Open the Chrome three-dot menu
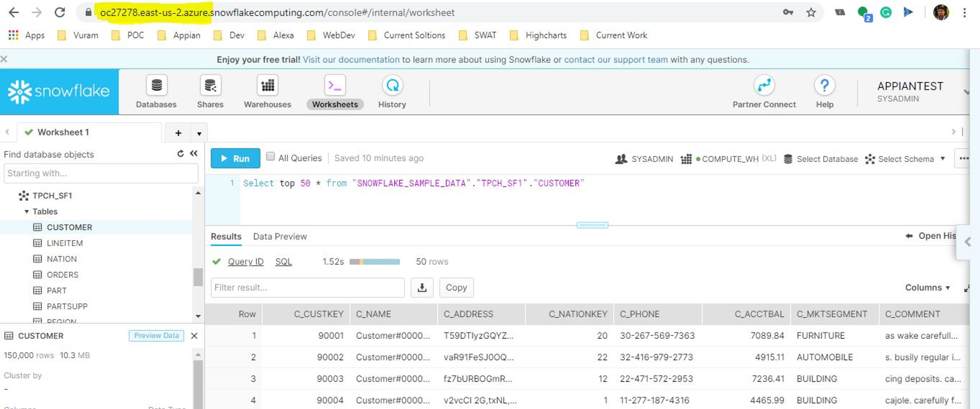The width and height of the screenshot is (980, 409). coord(964,13)
